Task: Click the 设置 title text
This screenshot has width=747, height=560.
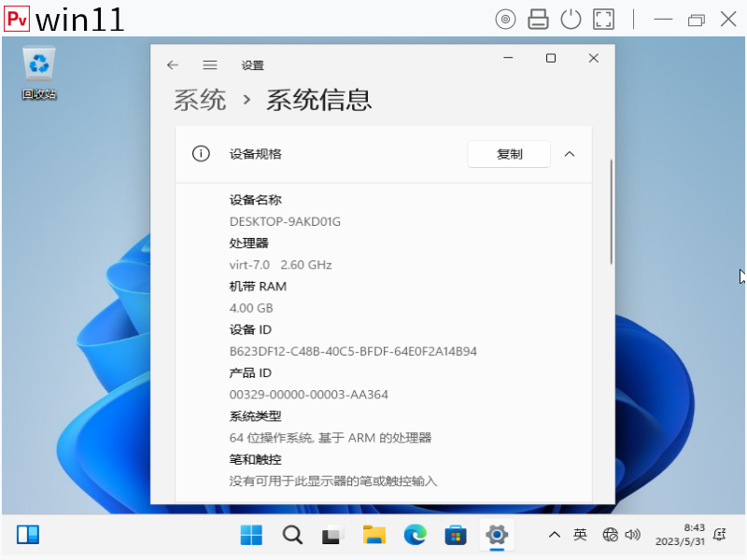Action: (x=252, y=65)
